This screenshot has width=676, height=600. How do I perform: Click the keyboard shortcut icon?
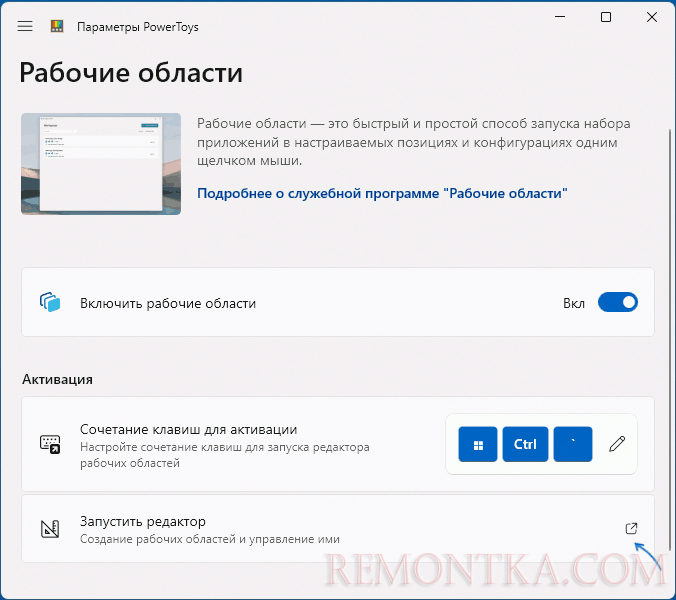[50, 444]
